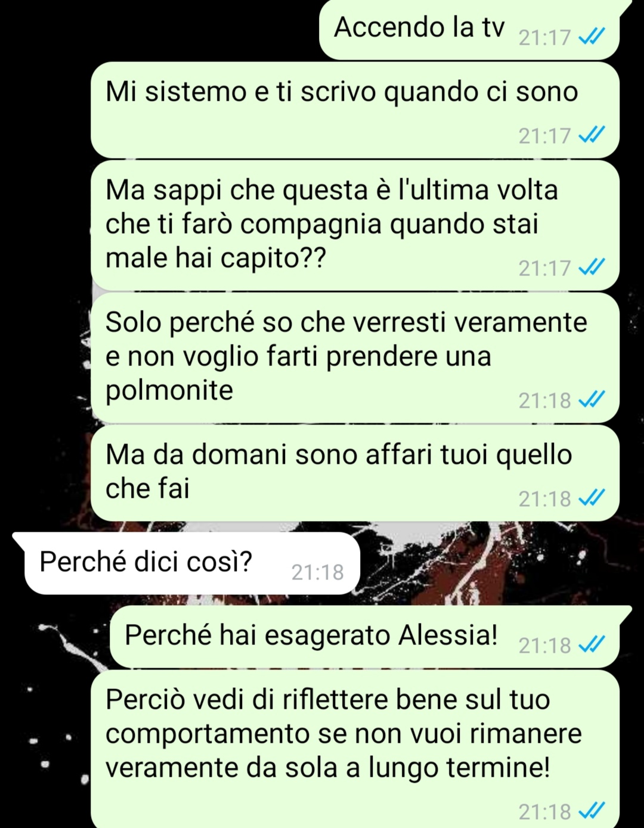This screenshot has height=828, width=644.
Task: Select the 'Mi sistemo e ti scrivo quando ci sono' message
Action: click(355, 110)
